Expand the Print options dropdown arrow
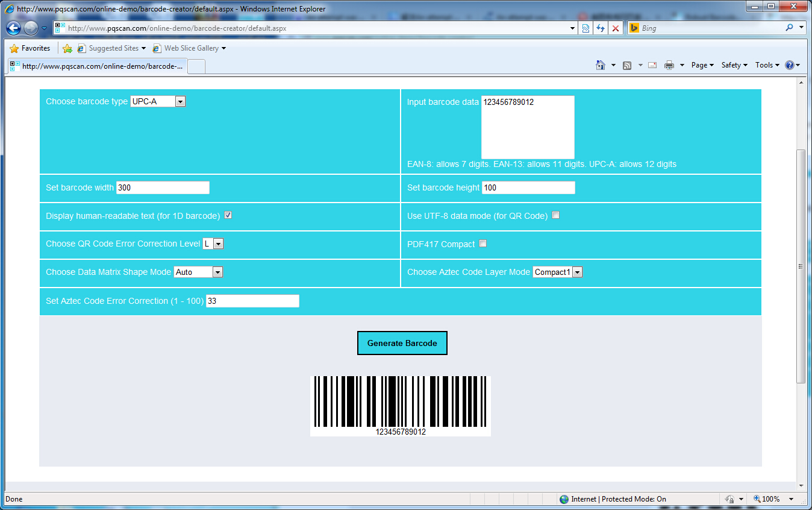The image size is (812, 510). (x=682, y=65)
